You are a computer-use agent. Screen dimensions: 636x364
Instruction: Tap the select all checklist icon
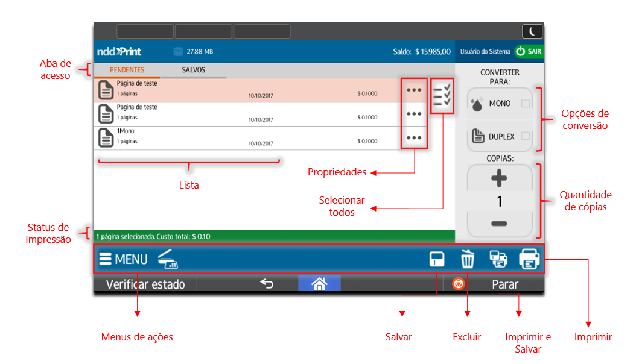tap(442, 96)
